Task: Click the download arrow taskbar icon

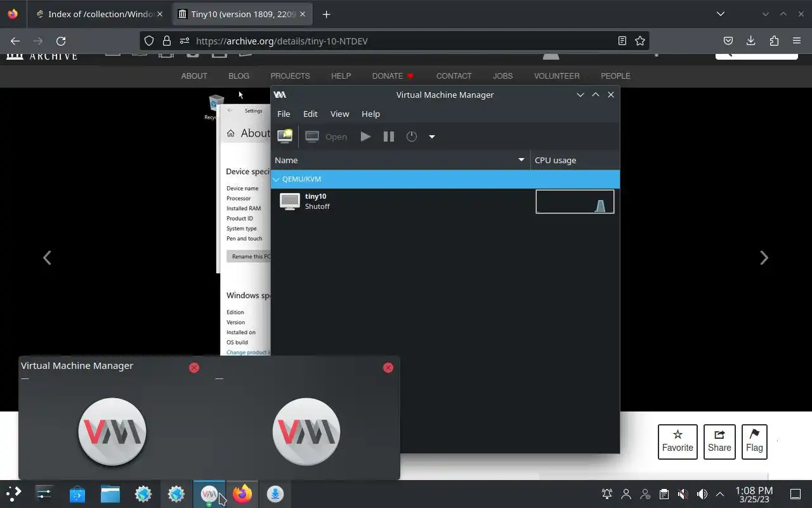Action: [x=275, y=493]
